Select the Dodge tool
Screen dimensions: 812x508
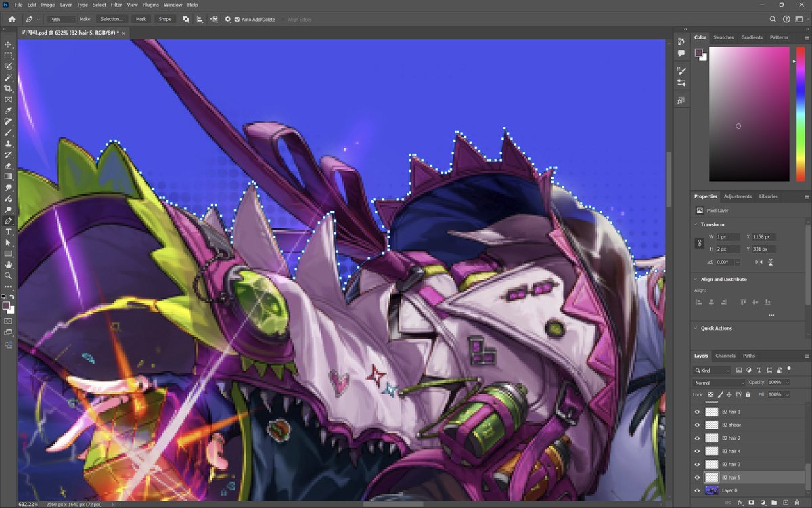click(8, 210)
